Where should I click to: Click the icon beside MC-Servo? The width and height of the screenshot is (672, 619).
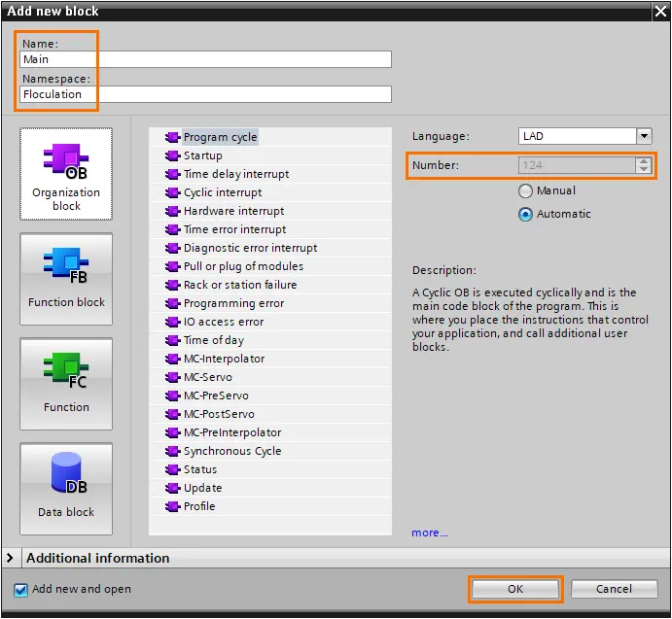(172, 377)
